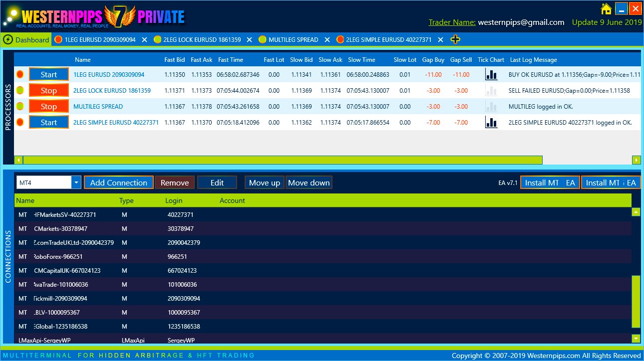Click the processors horizontal scrollbar thumb
This screenshot has width=644, height=361.
pyautogui.click(x=283, y=160)
